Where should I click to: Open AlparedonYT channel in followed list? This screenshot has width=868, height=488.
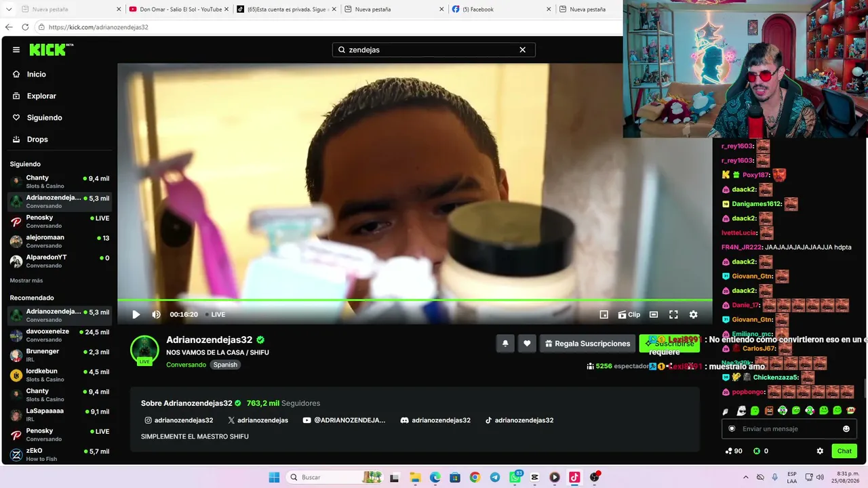pyautogui.click(x=59, y=261)
